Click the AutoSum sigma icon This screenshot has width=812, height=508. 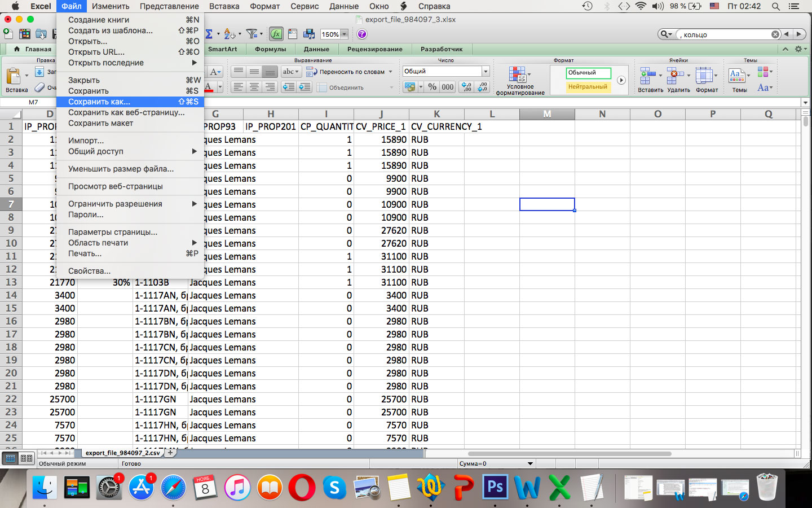[209, 34]
